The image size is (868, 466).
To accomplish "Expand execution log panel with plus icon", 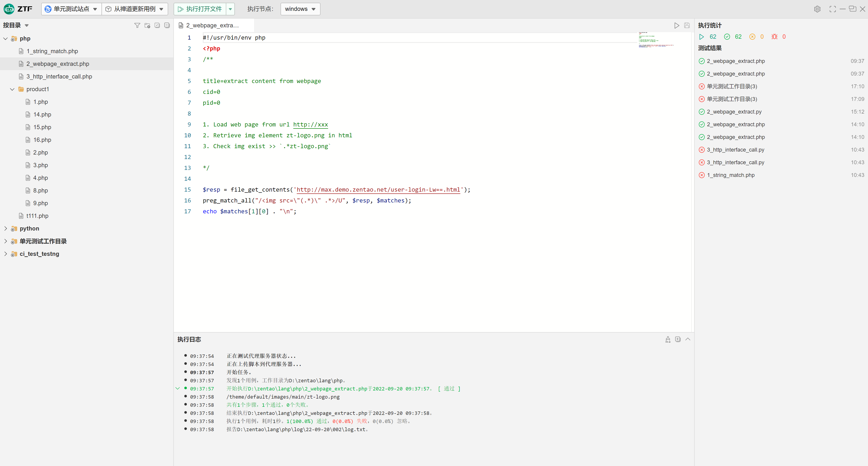I will pos(678,339).
